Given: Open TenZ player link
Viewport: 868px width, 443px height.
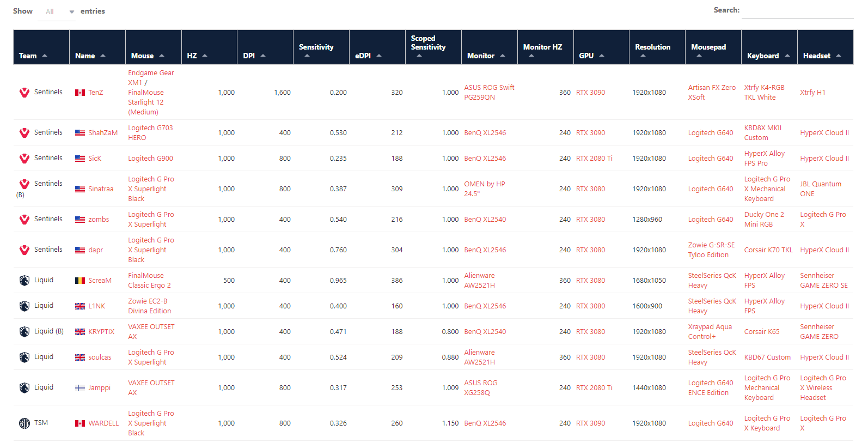Looking at the screenshot, I should [x=96, y=93].
